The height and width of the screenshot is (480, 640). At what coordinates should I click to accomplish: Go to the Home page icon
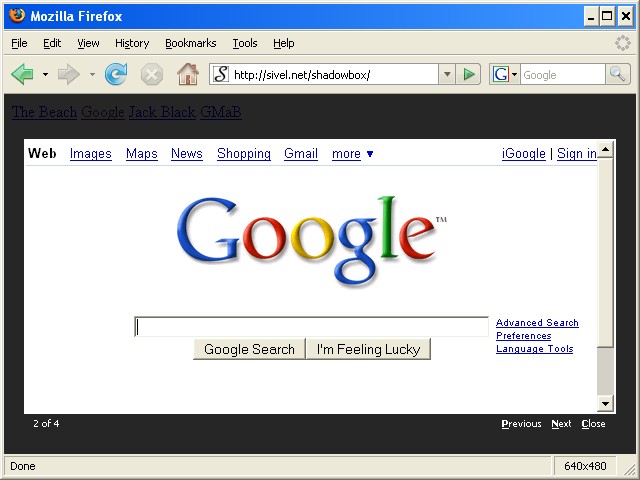(x=188, y=74)
